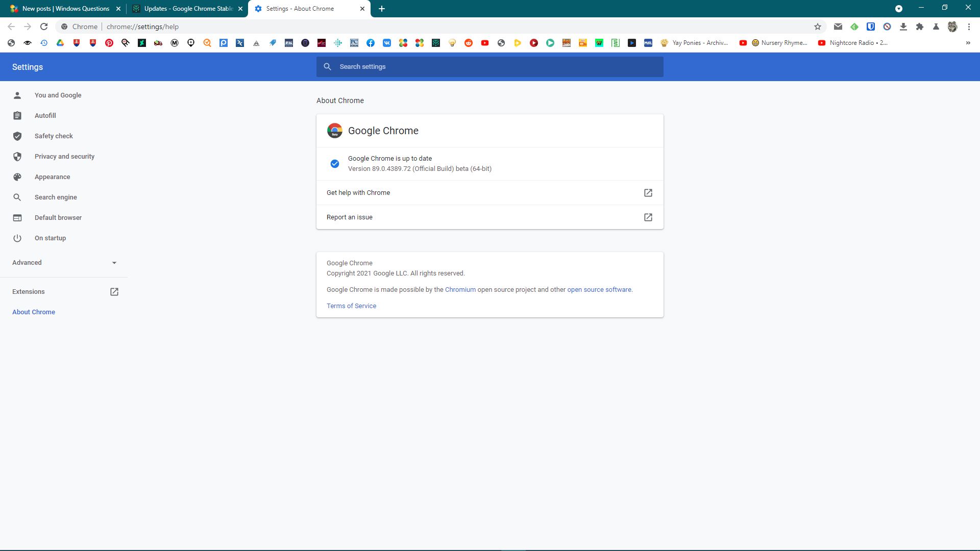Open the eye icon bookmark
The width and height of the screenshot is (980, 551).
tap(28, 43)
